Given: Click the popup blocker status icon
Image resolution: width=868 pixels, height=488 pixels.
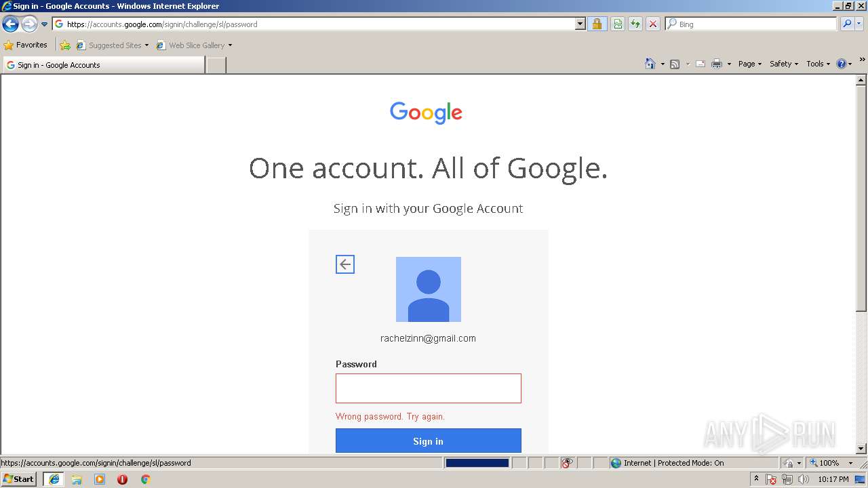Looking at the screenshot, I should (568, 463).
